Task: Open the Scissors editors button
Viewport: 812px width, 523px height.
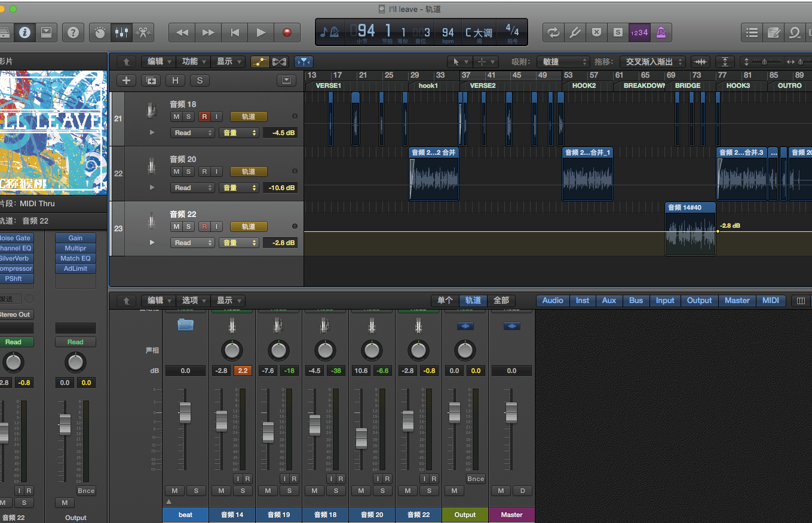Action: pyautogui.click(x=143, y=32)
